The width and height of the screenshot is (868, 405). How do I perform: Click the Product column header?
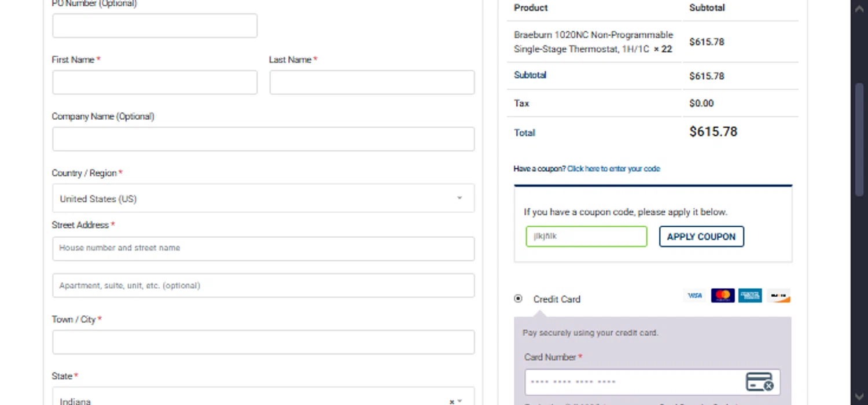531,8
